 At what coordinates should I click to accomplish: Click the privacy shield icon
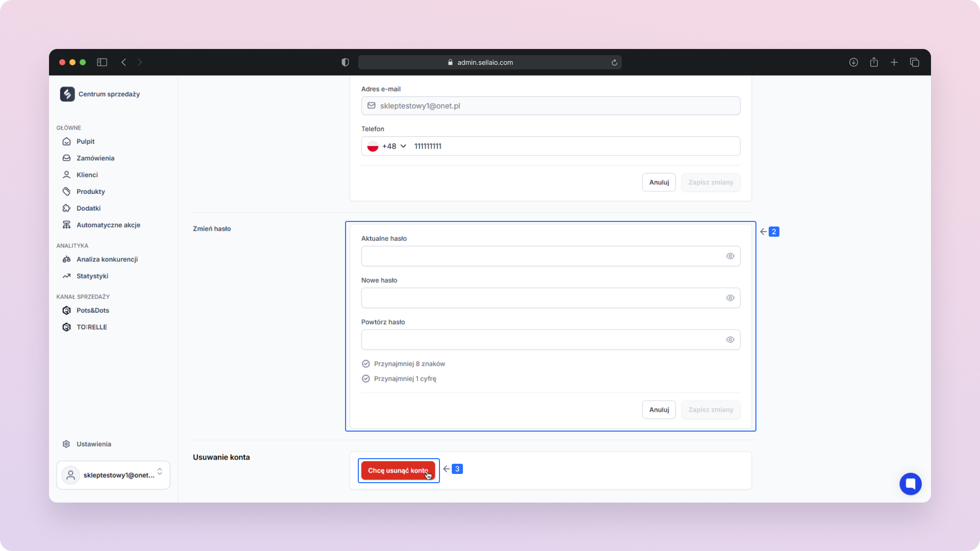tap(345, 62)
